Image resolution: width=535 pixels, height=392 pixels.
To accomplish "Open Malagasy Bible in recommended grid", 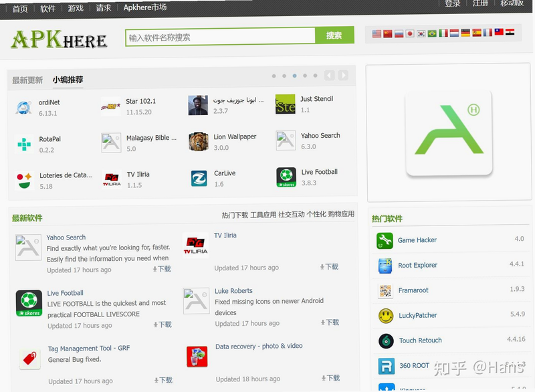I will pos(111,142).
